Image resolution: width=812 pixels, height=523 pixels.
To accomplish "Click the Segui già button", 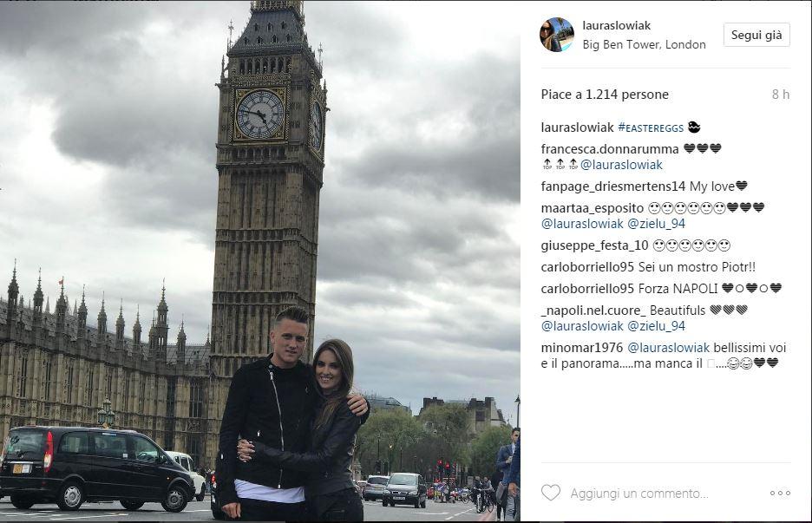I will click(x=756, y=35).
